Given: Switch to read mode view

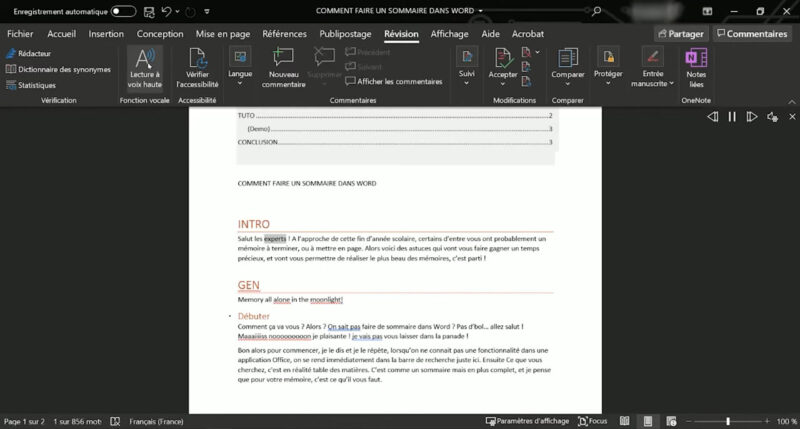Looking at the screenshot, I should pyautogui.click(x=626, y=421).
